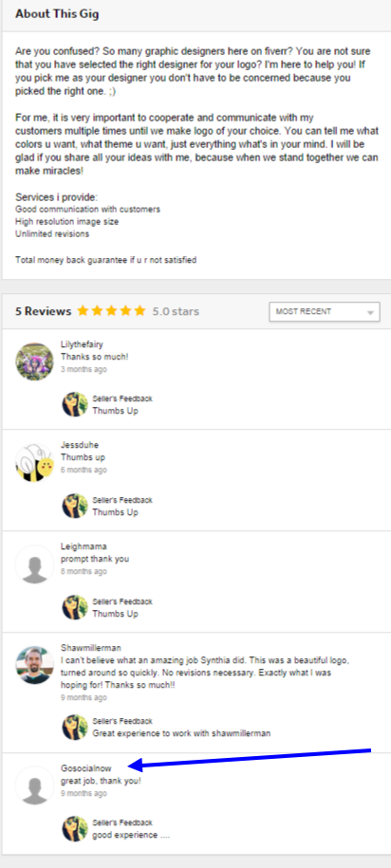This screenshot has width=391, height=868.
Task: Open the Shawmillerman username link
Action: pos(91,648)
